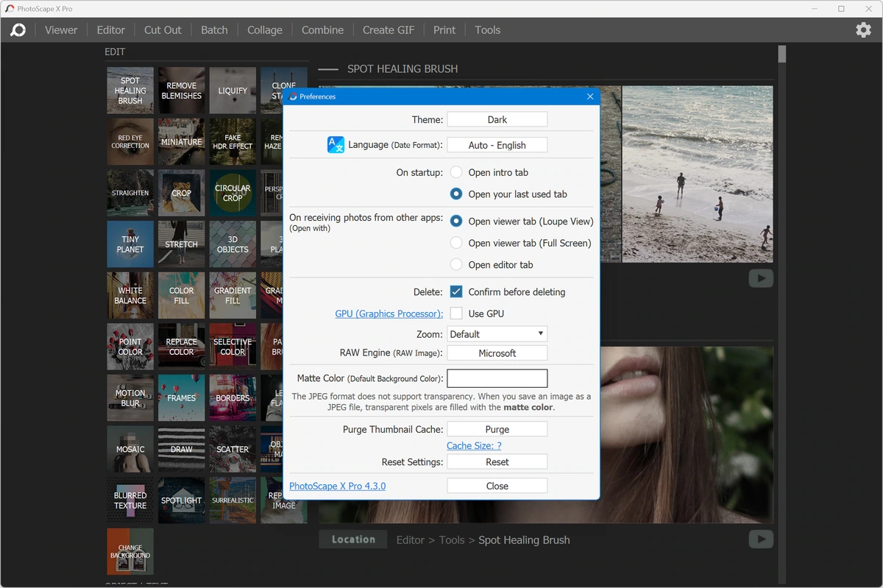Select Open your last used tab
Image resolution: width=883 pixels, height=588 pixels.
click(x=456, y=194)
